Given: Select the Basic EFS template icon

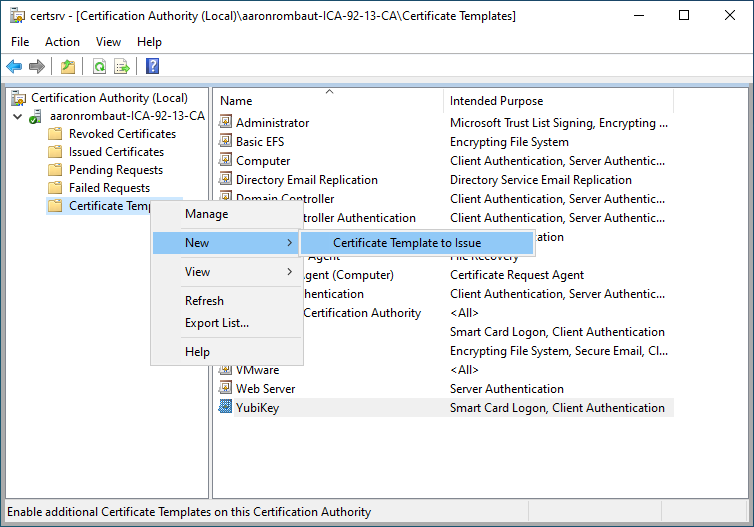Looking at the screenshot, I should click(226, 142).
